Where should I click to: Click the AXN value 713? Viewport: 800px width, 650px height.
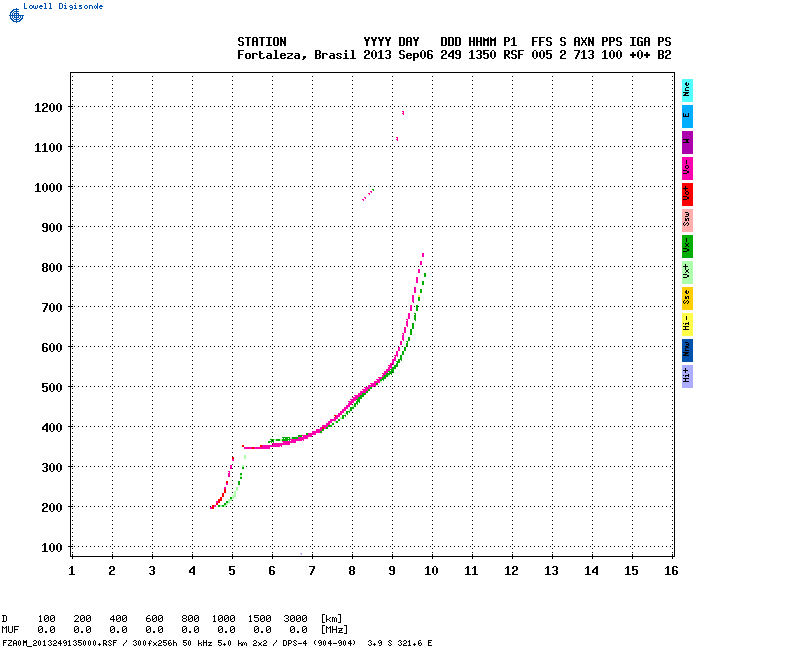tap(584, 55)
